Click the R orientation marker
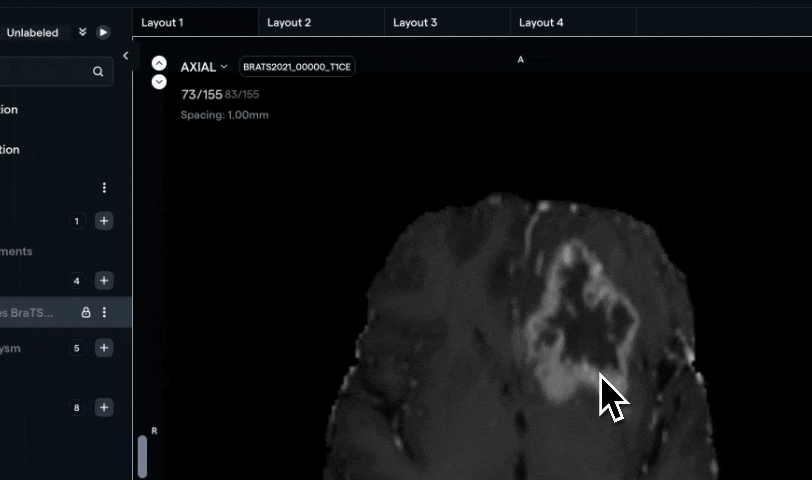This screenshot has height=480, width=812. (154, 431)
